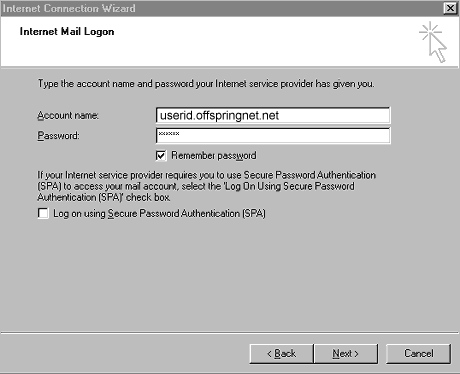
Task: Focus the Account name text field
Action: coord(273,115)
